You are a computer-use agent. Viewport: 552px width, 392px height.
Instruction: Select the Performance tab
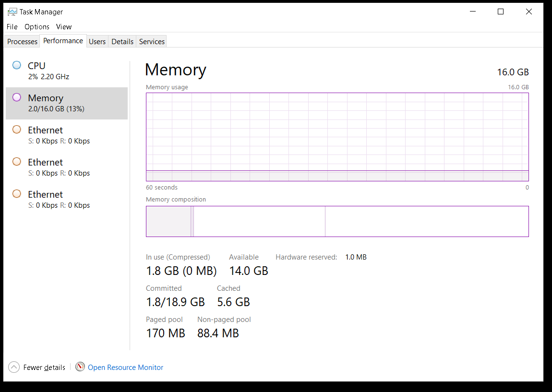click(63, 41)
